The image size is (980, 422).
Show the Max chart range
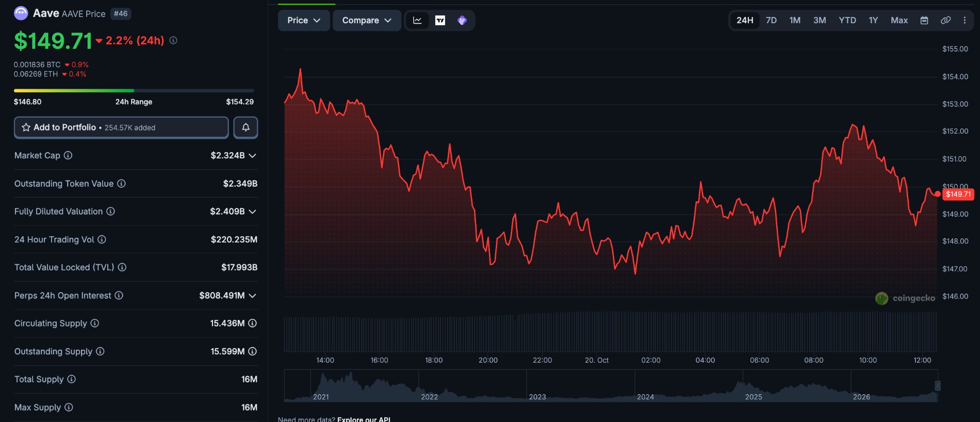[899, 21]
